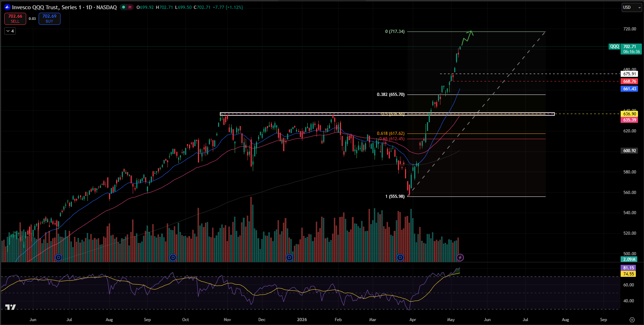
Task: Select the 0.65 (612.45) Fibonacci label
Action: click(392, 139)
